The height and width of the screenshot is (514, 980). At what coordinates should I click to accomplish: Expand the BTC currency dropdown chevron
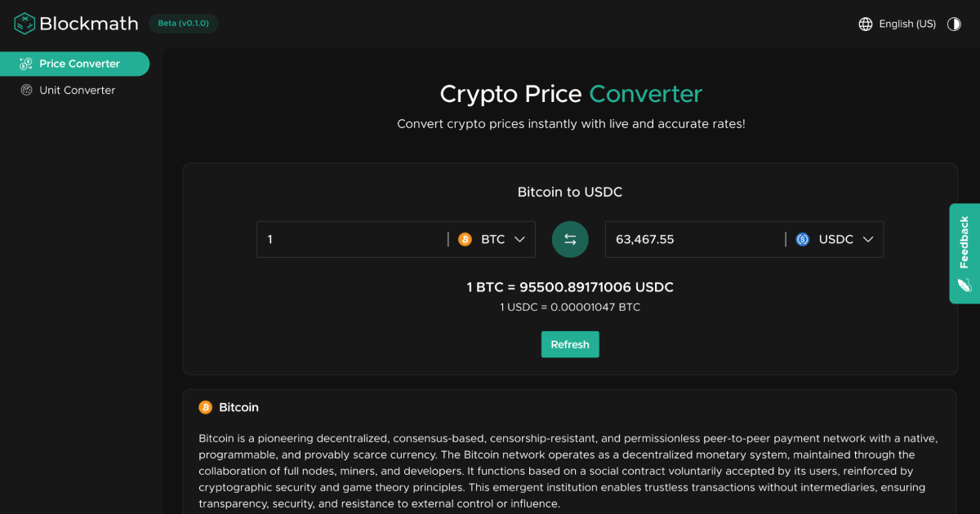pyautogui.click(x=520, y=240)
